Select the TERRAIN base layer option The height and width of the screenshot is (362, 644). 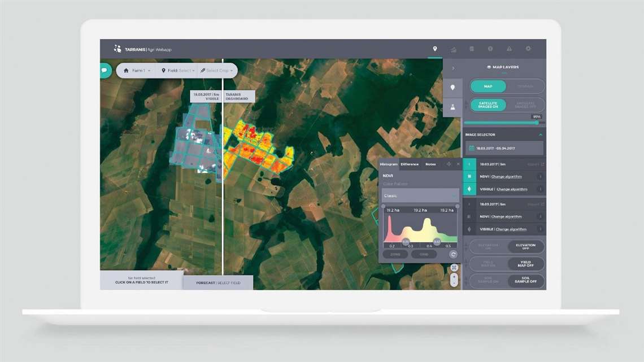click(x=525, y=86)
